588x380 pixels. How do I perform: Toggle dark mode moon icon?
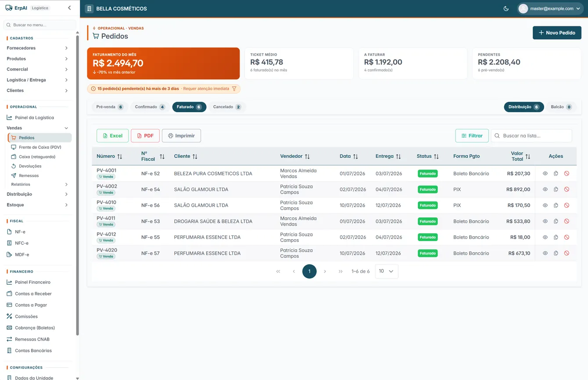(506, 8)
